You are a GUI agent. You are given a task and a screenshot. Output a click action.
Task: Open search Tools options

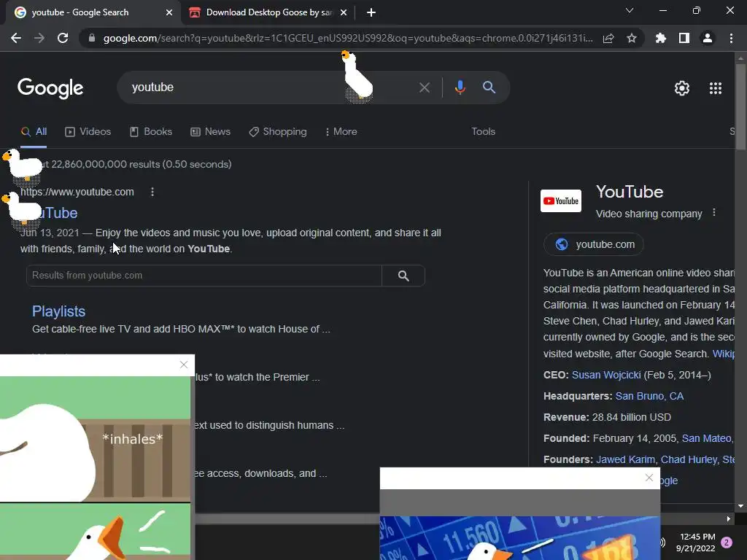483,132
